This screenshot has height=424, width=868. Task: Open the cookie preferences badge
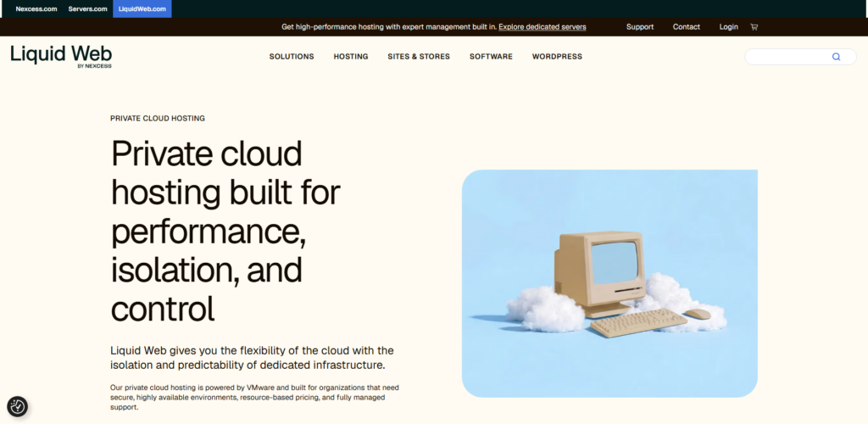pyautogui.click(x=17, y=406)
